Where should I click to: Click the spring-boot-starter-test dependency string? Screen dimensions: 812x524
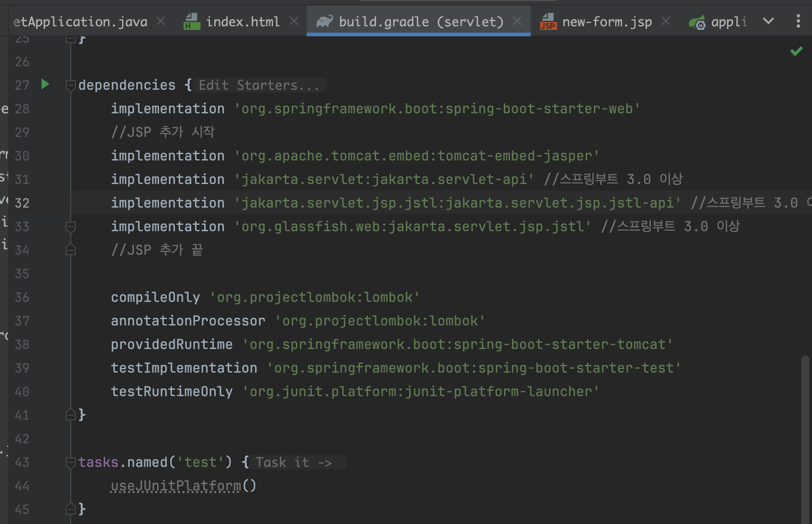[474, 368]
